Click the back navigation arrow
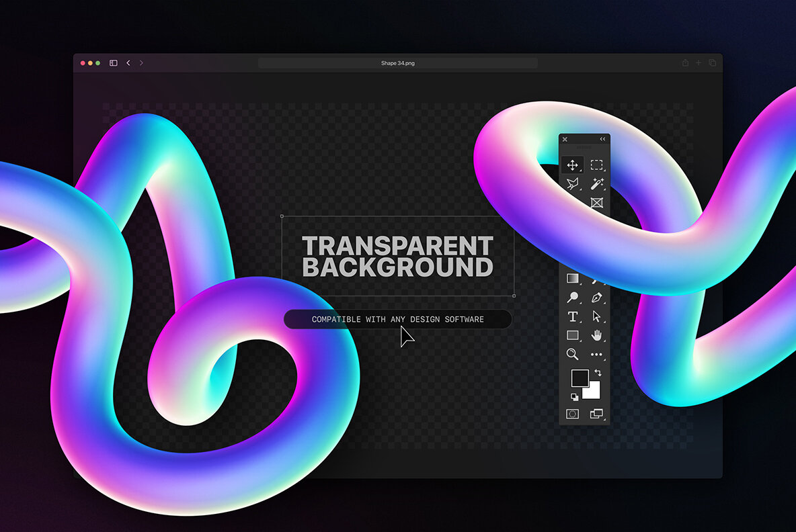Viewport: 796px width, 532px height. pos(128,62)
